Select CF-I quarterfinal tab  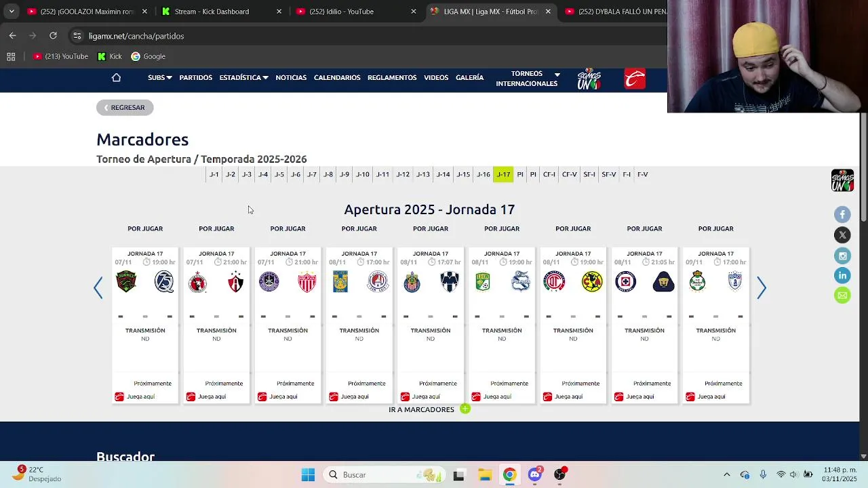click(549, 174)
